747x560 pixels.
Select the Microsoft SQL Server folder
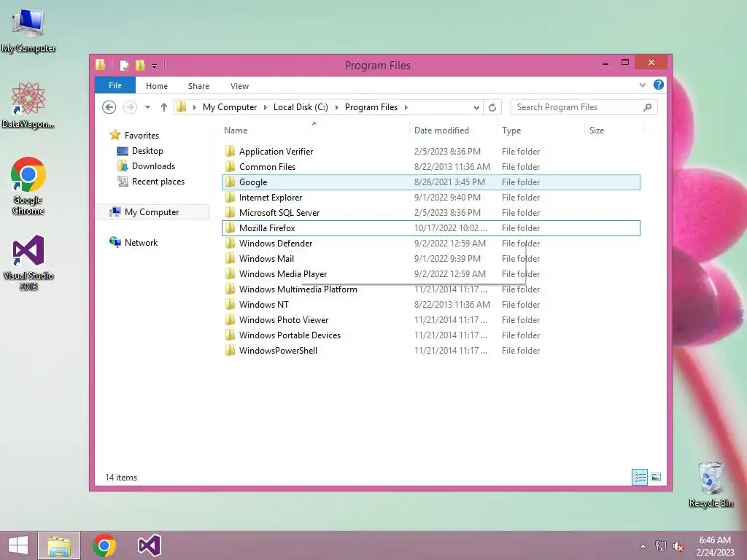tap(430, 212)
